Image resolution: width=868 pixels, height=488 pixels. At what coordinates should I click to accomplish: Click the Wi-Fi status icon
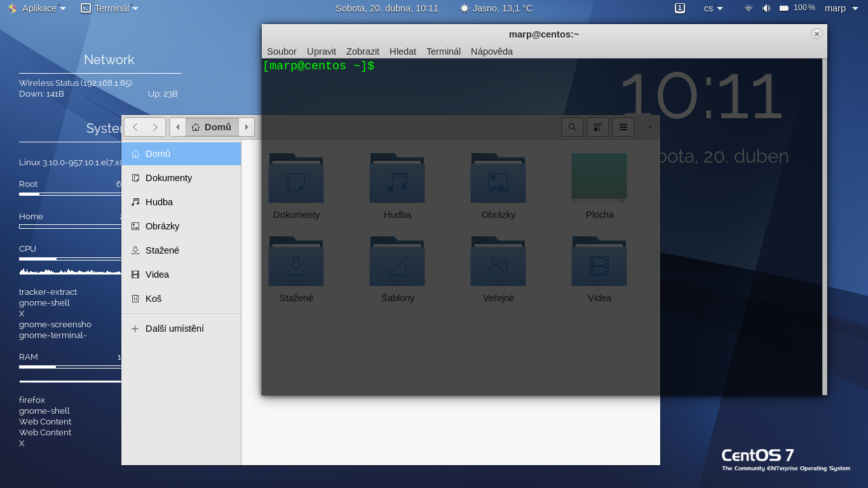point(747,8)
